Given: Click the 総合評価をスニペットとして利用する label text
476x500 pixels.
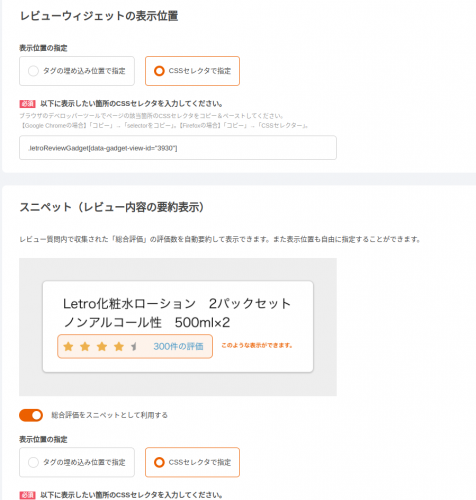Looking at the screenshot, I should (109, 415).
